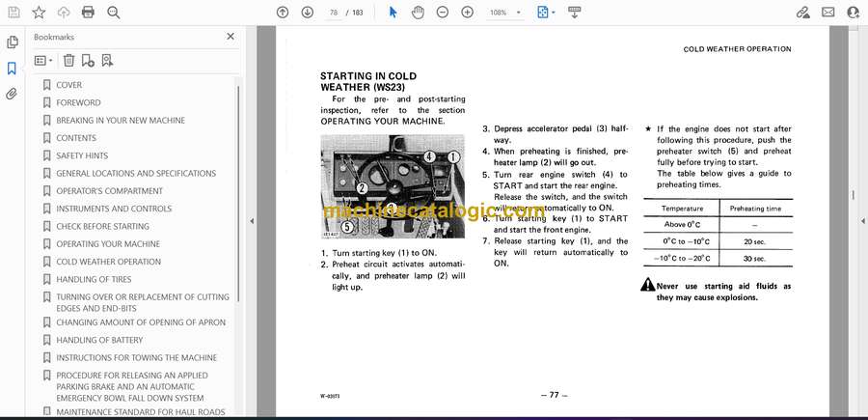
Task: Open the bookmark options dropdown menu
Action: 44,60
